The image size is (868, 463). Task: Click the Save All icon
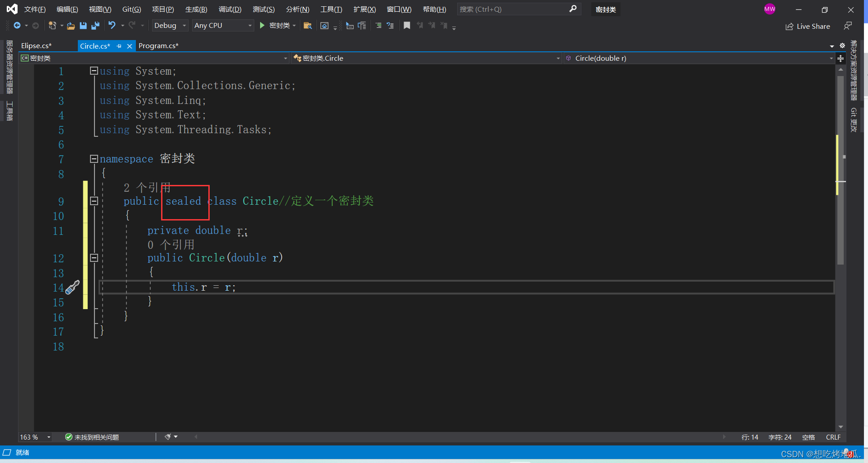coord(95,26)
